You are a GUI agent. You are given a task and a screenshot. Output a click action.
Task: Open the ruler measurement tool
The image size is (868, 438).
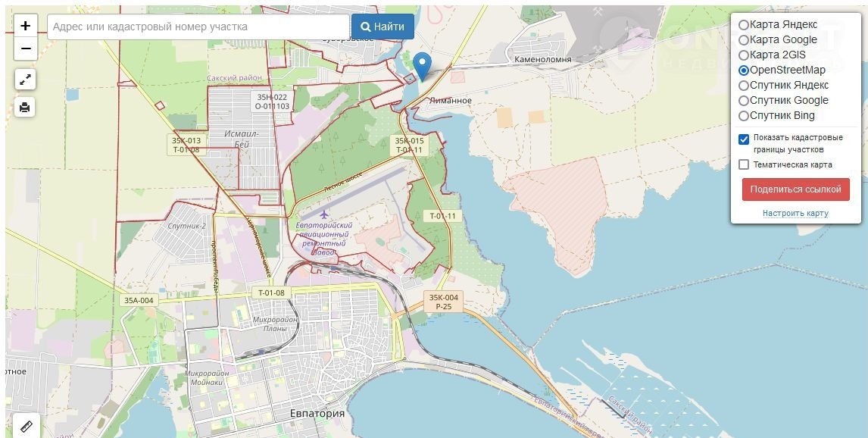26,427
